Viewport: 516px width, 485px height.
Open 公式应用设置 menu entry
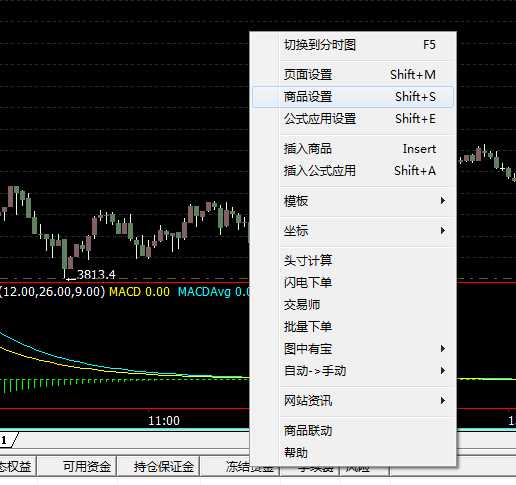(353, 119)
